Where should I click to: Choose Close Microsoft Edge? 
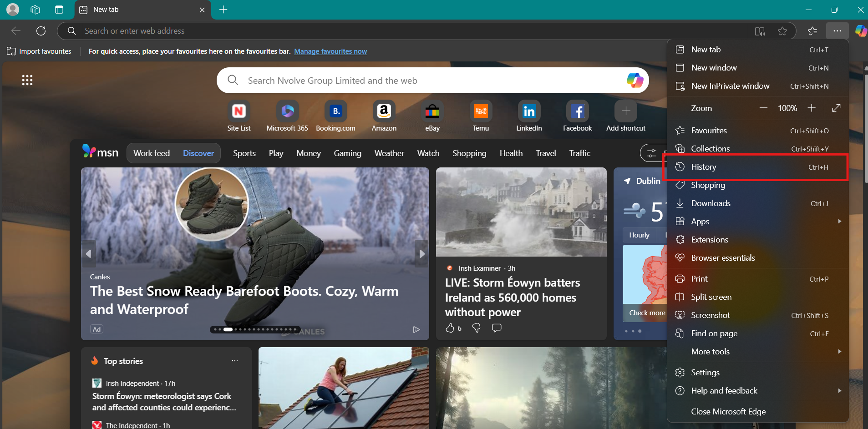tap(758, 412)
